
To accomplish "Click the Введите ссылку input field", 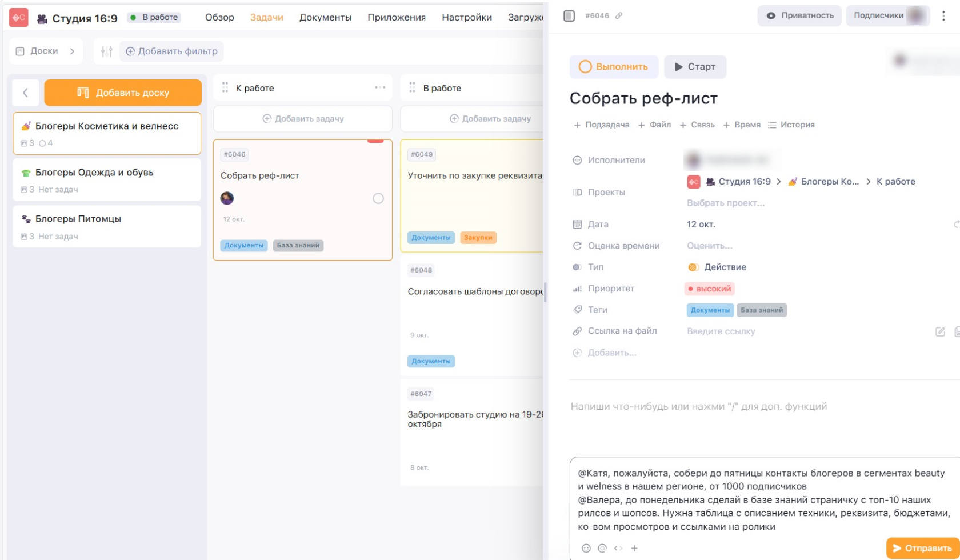I will [x=721, y=331].
